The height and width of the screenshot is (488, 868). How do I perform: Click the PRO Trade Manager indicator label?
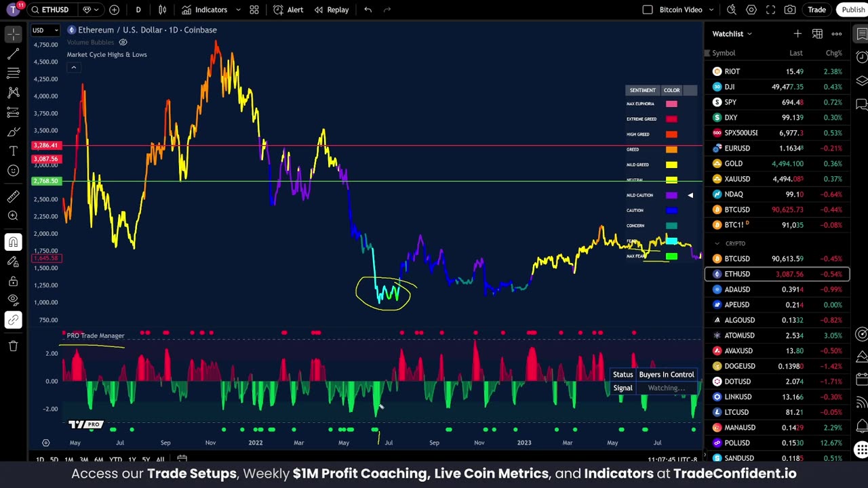point(96,335)
